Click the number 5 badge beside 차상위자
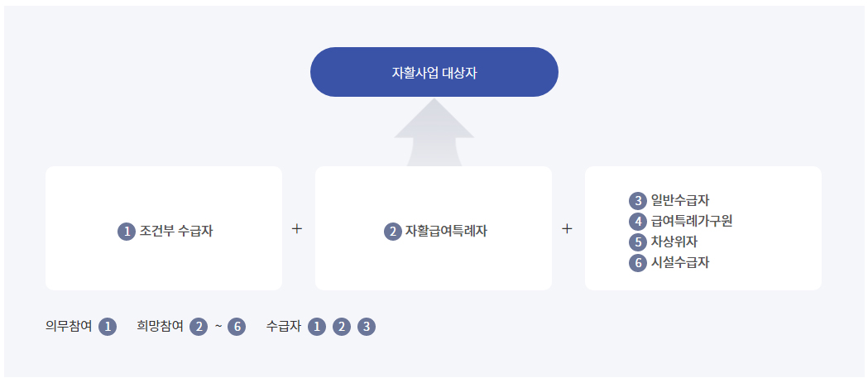868x378 pixels. click(x=637, y=242)
